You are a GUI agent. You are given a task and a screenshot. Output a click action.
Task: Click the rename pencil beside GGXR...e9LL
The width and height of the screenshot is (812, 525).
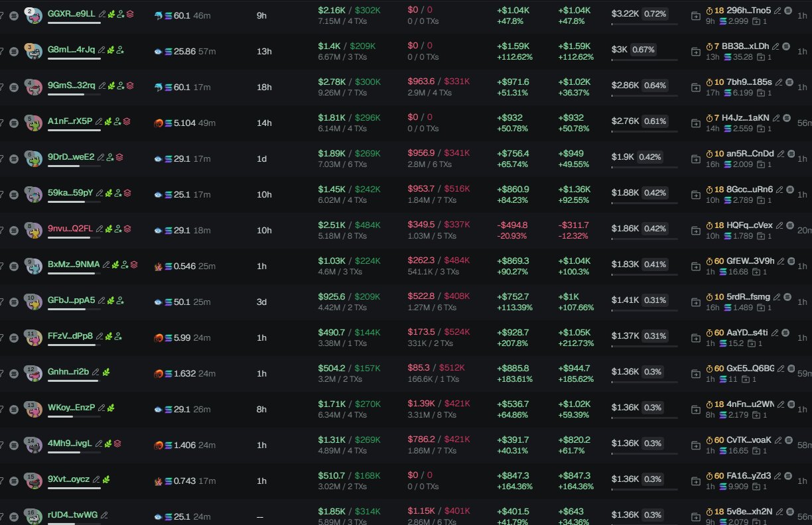pos(101,13)
